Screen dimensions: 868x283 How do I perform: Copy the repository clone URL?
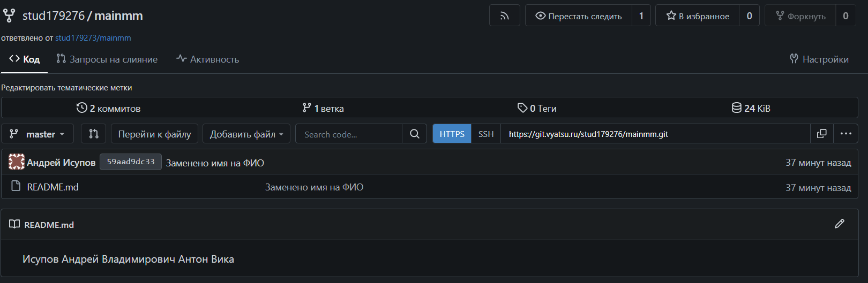[821, 134]
